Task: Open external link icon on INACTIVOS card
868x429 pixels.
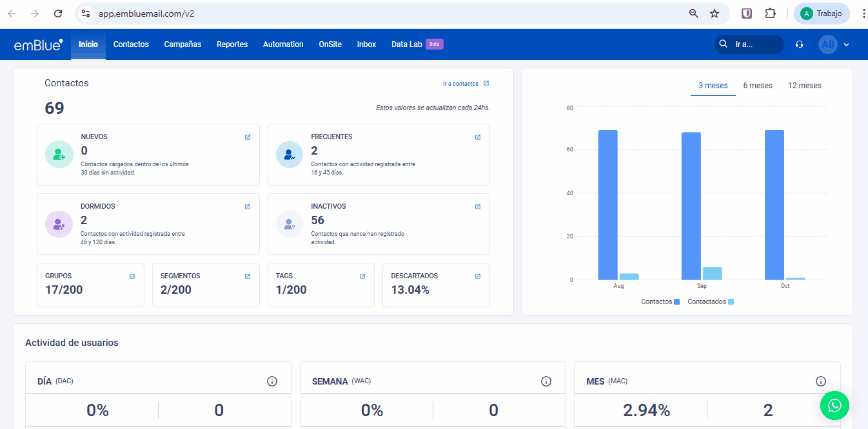Action: 478,207
